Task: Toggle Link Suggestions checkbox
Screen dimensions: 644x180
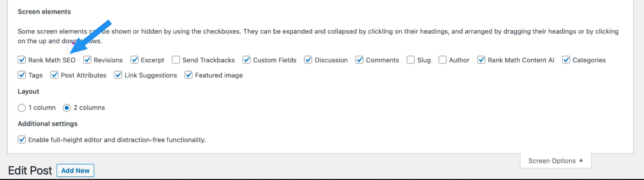Action: pyautogui.click(x=118, y=75)
